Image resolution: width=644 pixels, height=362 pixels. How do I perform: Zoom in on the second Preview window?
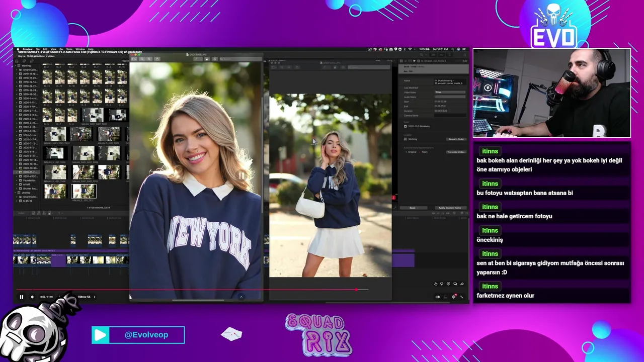coord(289,67)
